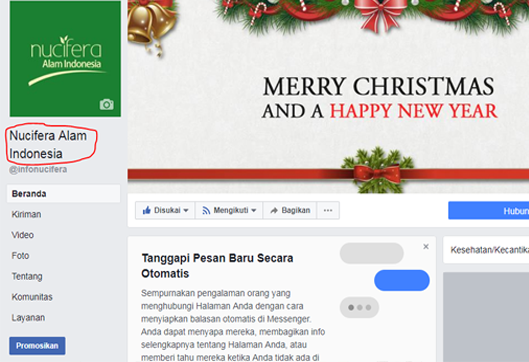Click the Merry Christmas cover photo
This screenshot has width=529, height=362.
[x=328, y=96]
